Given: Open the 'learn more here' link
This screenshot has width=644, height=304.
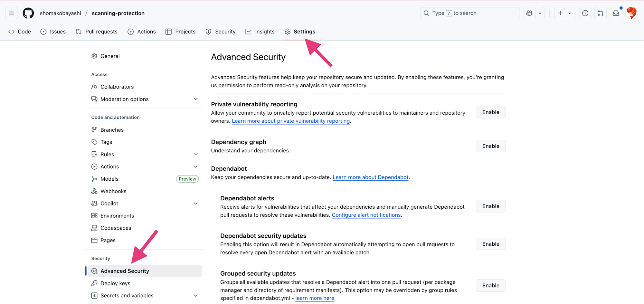Looking at the screenshot, I should 315,298.
